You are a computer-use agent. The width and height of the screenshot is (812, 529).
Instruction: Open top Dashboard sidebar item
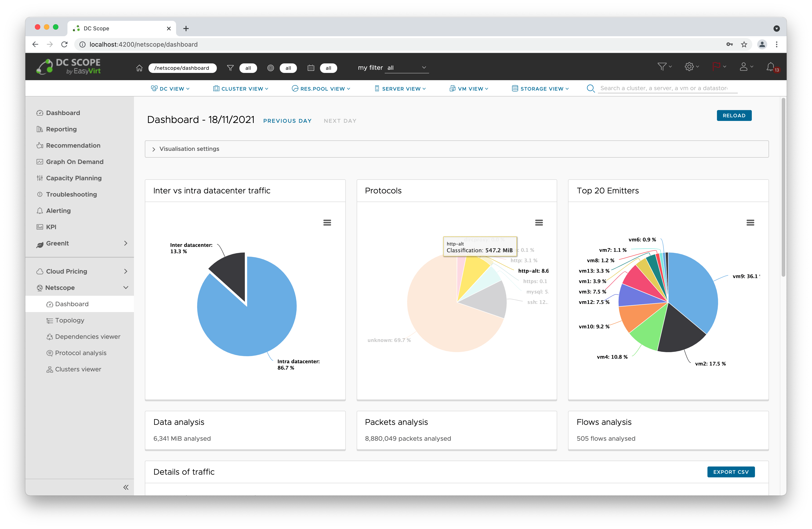[58, 113]
